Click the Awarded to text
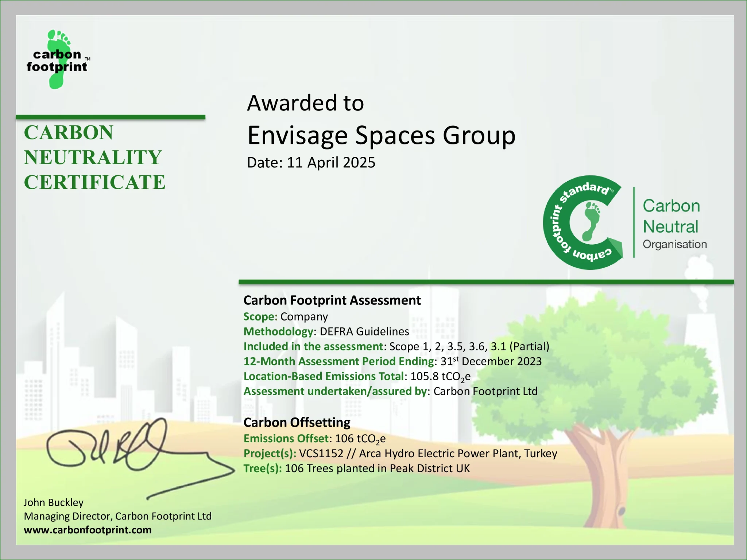The image size is (747, 560). (305, 103)
